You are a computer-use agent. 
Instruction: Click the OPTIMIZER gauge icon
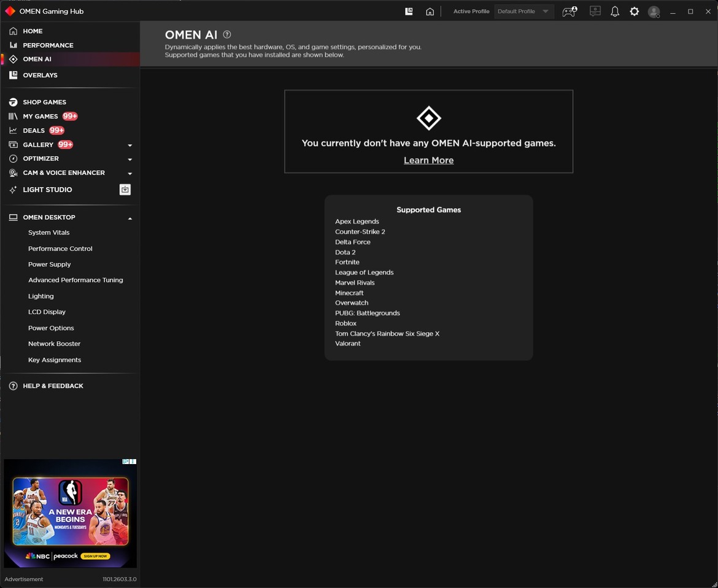tap(14, 158)
